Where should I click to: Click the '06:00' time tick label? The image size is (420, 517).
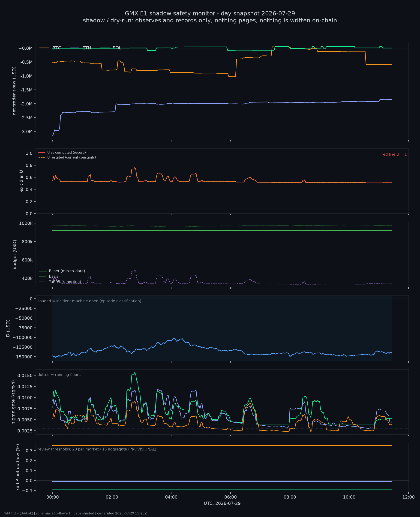231,497
